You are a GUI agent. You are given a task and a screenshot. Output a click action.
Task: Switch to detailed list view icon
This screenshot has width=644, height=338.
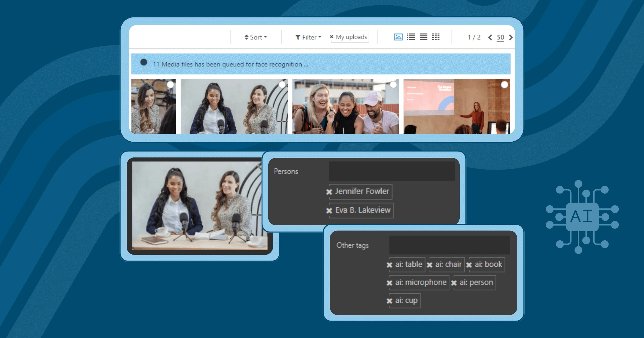pyautogui.click(x=411, y=37)
